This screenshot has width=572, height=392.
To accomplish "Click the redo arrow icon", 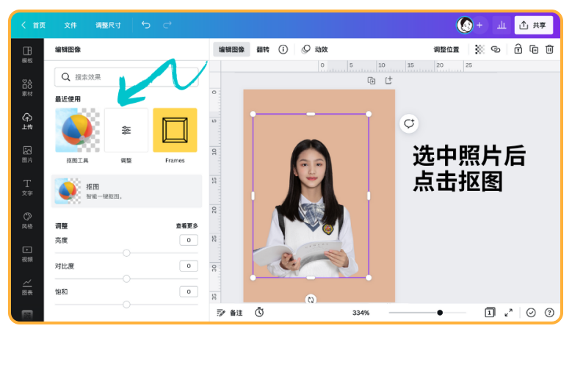I will coord(167,25).
